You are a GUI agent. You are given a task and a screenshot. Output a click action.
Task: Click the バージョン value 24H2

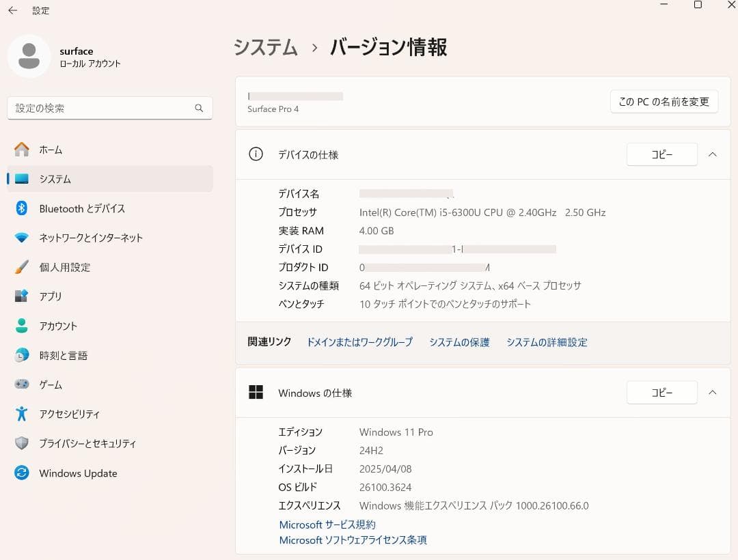pyautogui.click(x=371, y=451)
